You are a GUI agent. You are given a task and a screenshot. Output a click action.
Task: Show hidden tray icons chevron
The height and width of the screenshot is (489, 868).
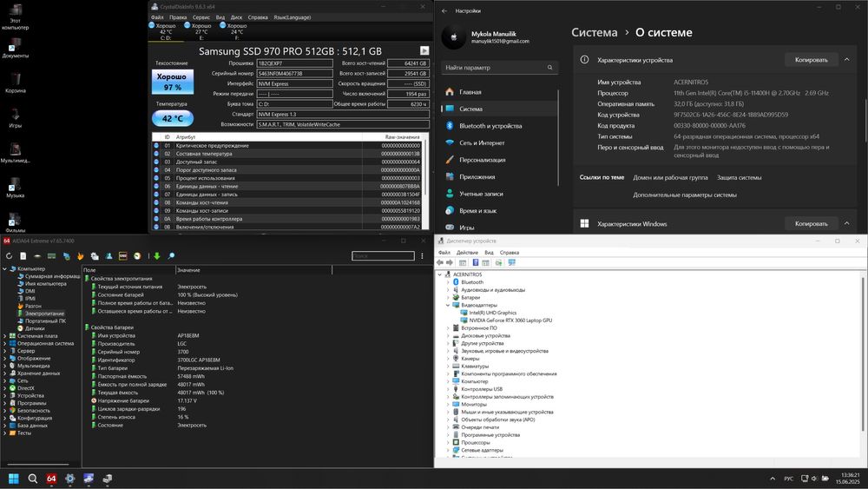(x=773, y=479)
